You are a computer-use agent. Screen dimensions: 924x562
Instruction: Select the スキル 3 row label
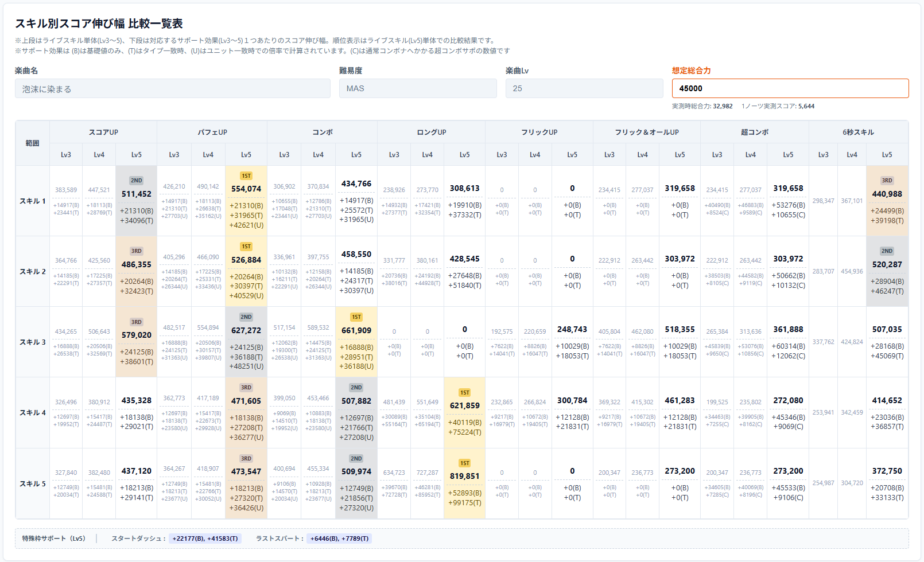pos(33,342)
